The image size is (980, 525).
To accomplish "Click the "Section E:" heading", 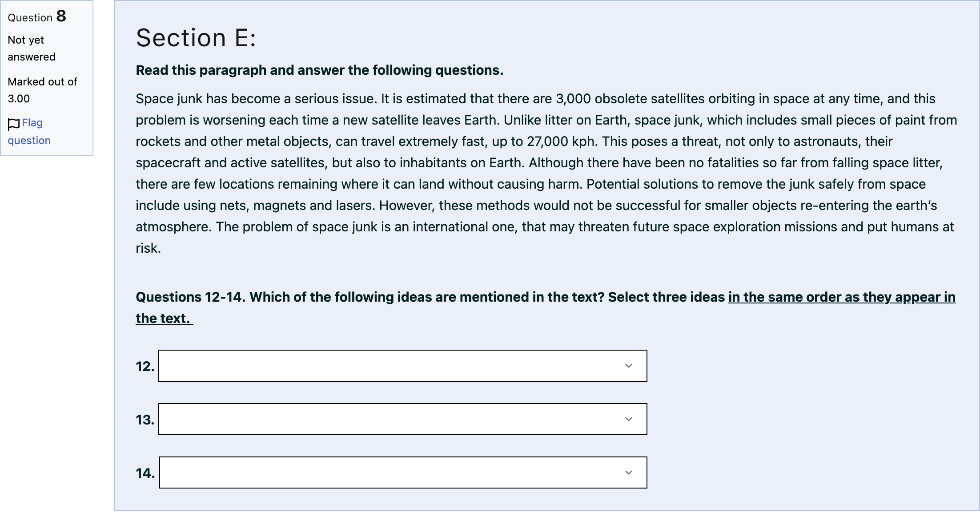I will [x=196, y=37].
